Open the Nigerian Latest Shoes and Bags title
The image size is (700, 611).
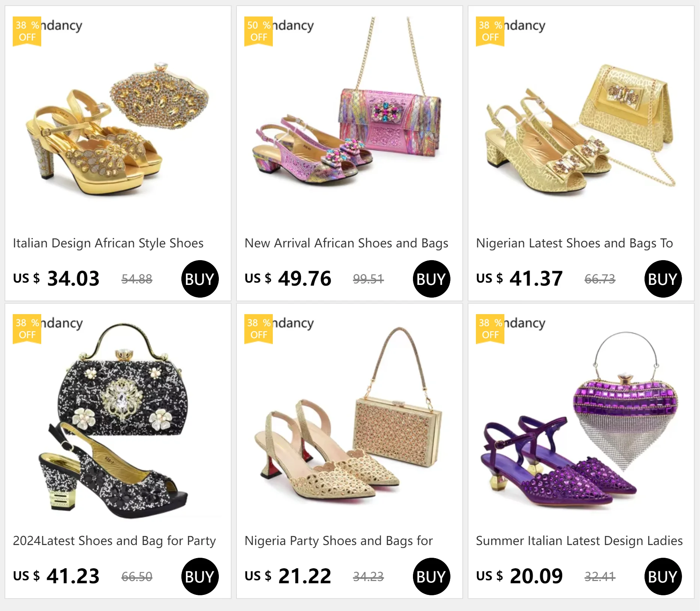click(x=574, y=243)
